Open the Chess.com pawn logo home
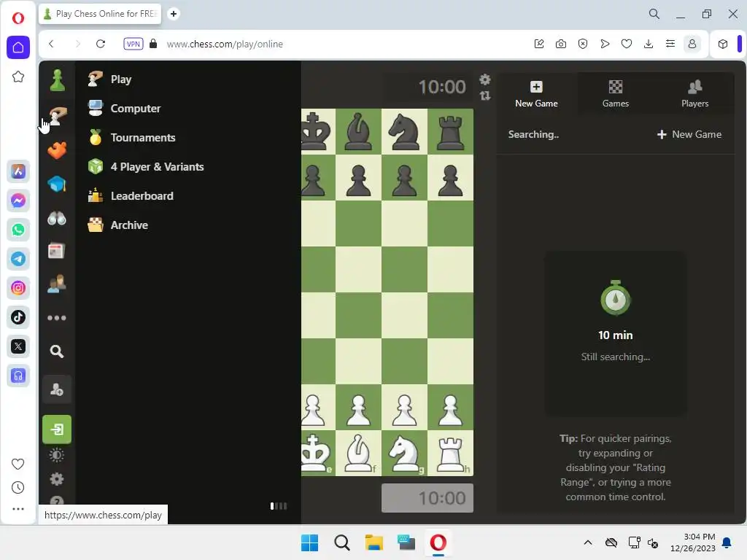Screen dimensions: 747x560 tap(57, 79)
